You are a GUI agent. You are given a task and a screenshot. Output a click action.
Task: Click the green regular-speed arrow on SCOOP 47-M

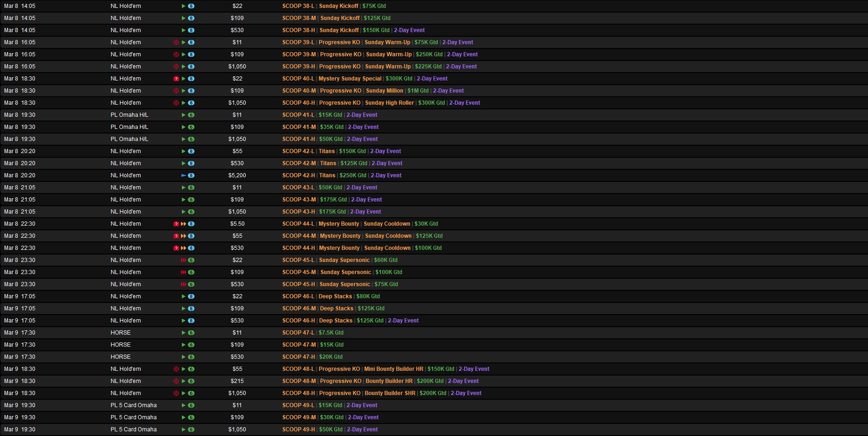[184, 345]
